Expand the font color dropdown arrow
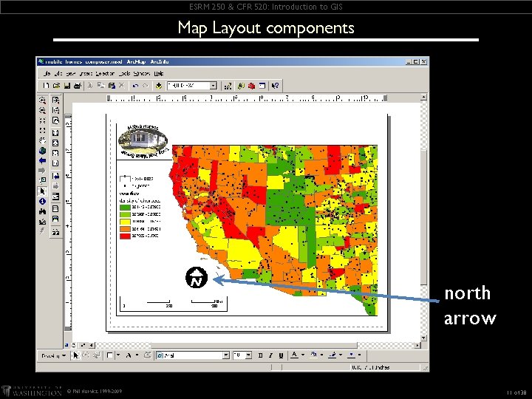The height and width of the screenshot is (399, 532). (x=303, y=355)
